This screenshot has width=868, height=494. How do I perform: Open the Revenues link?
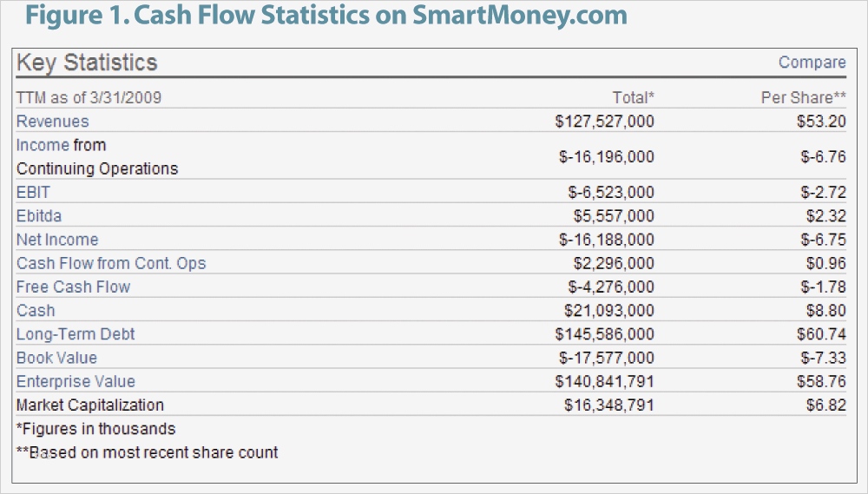[x=53, y=122]
